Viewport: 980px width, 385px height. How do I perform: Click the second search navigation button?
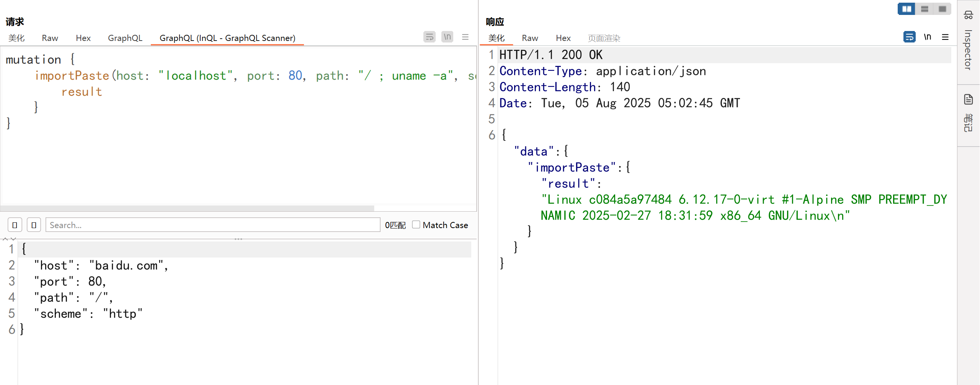[34, 225]
